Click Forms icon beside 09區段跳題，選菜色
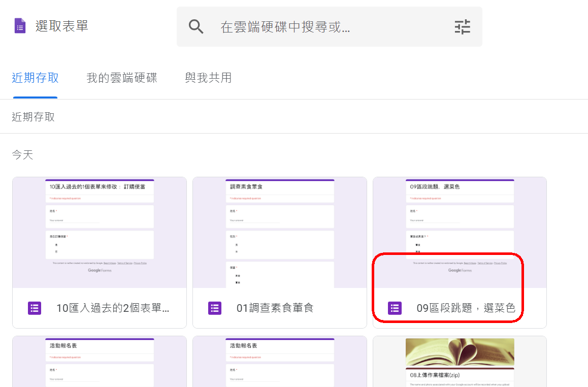The height and width of the screenshot is (387, 588). coord(395,308)
